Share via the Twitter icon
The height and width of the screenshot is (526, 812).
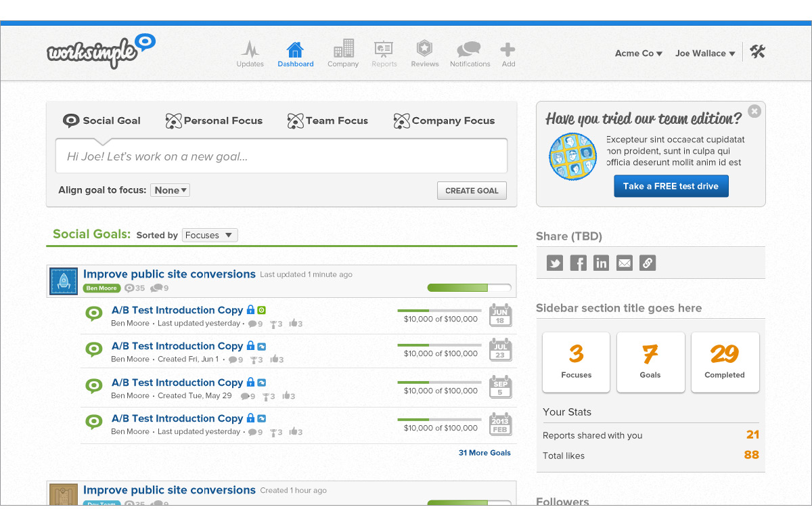555,263
